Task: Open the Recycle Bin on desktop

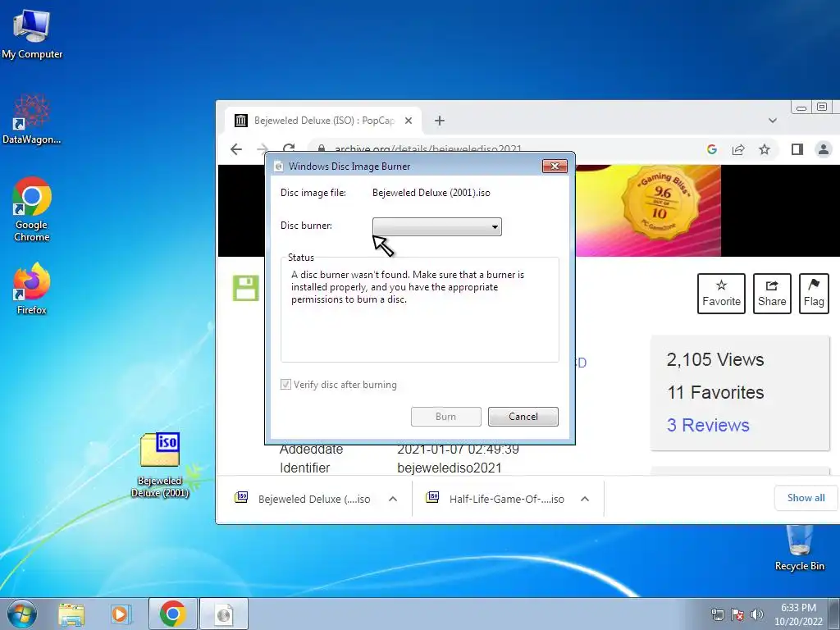Action: (799, 547)
